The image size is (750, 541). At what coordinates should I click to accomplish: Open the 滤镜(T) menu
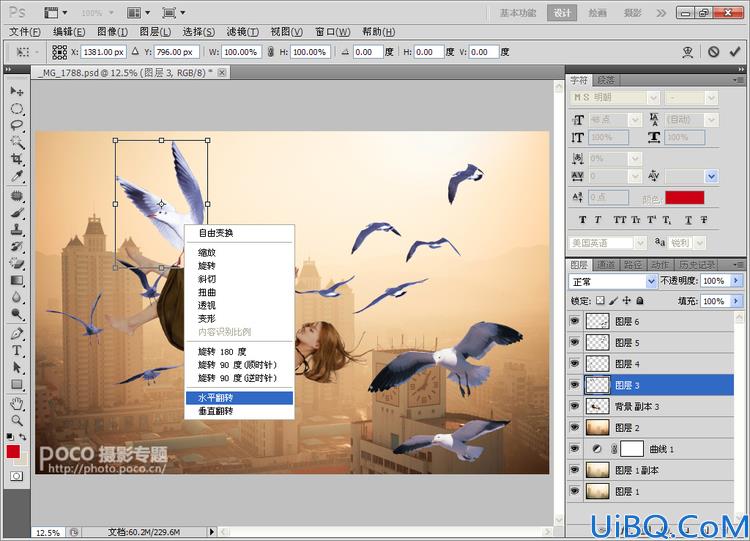(243, 32)
